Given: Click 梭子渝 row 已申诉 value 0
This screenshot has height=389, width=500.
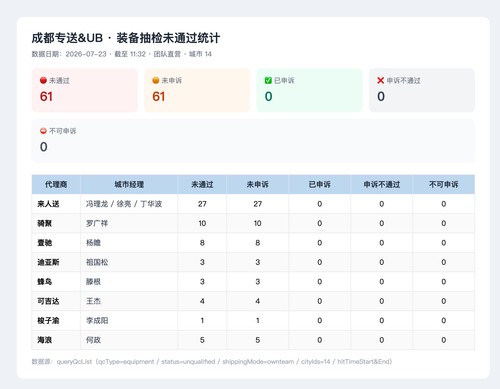Looking at the screenshot, I should click(319, 321).
